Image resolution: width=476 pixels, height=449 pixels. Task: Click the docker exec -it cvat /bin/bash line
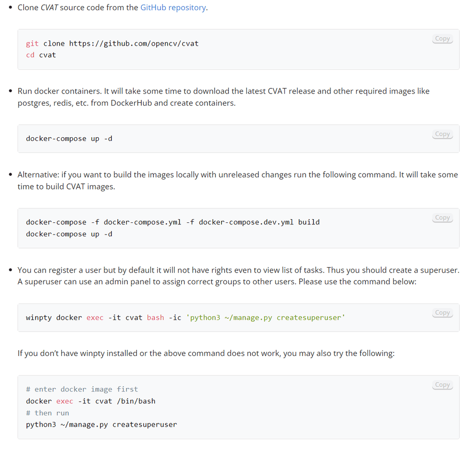click(91, 401)
